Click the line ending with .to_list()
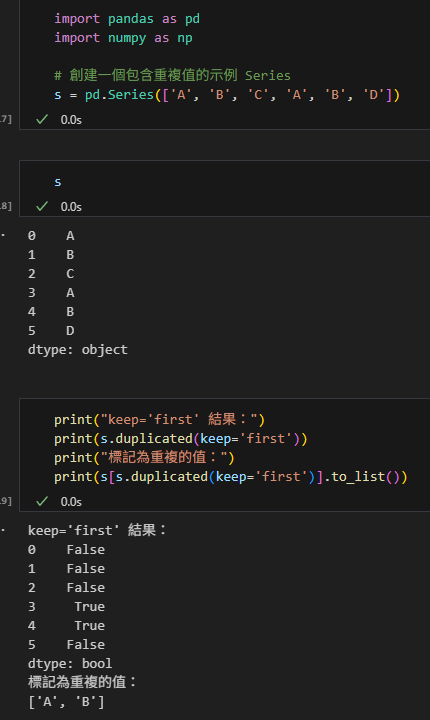The image size is (430, 720). [231, 477]
